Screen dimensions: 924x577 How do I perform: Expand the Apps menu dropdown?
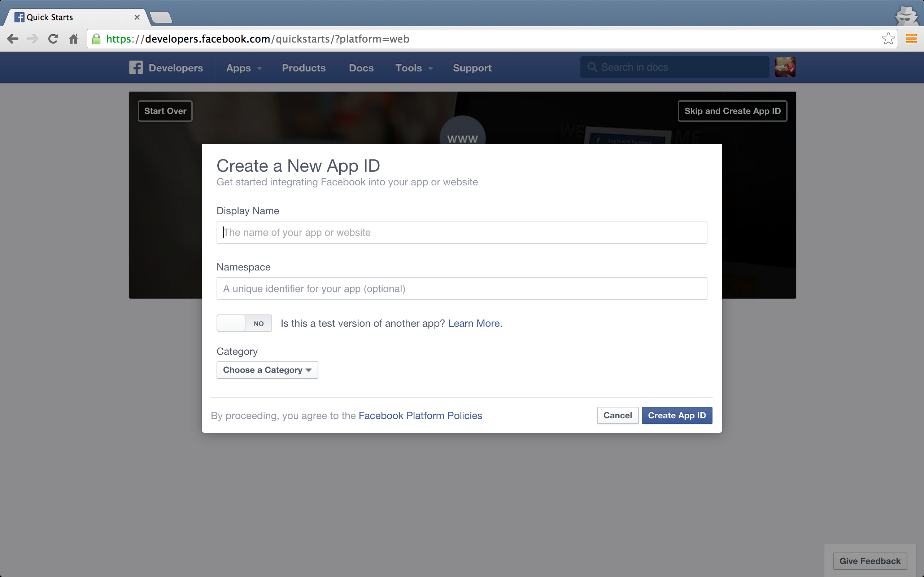coord(244,68)
